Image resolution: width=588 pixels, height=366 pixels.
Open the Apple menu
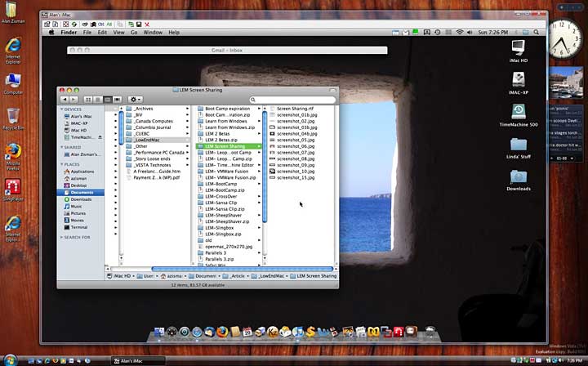click(51, 32)
